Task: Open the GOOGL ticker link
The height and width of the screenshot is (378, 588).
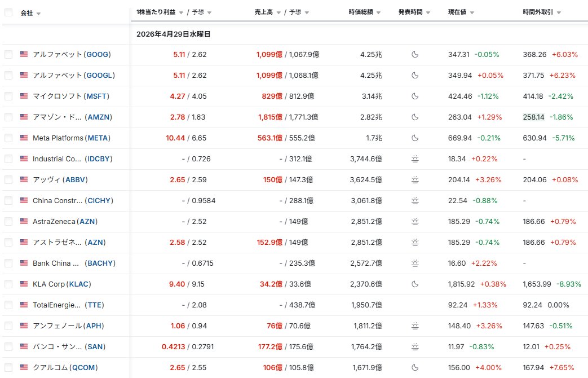Action: pos(99,76)
